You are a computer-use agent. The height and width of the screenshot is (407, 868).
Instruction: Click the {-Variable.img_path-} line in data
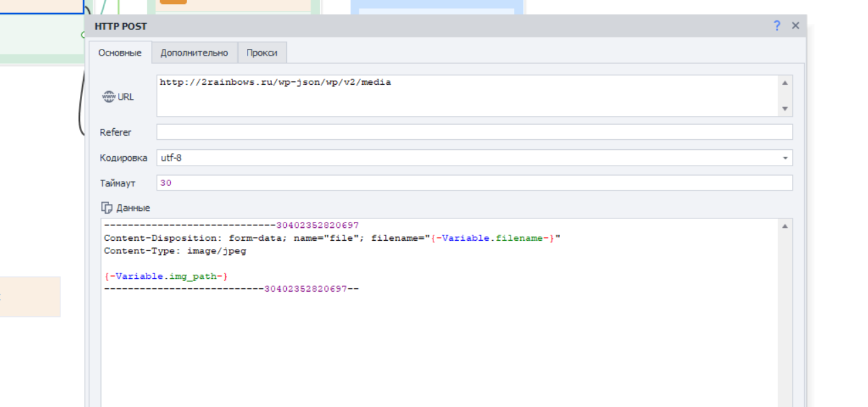click(x=166, y=276)
